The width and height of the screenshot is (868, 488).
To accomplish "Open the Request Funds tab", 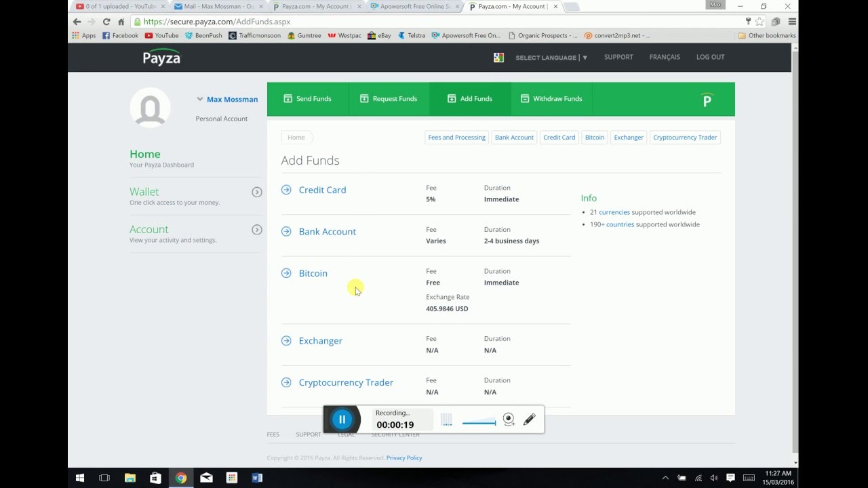I will (389, 99).
